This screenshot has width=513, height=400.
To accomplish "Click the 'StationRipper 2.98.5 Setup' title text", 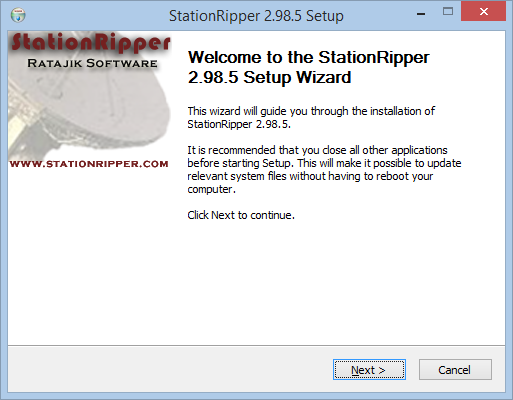I will coord(256,16).
